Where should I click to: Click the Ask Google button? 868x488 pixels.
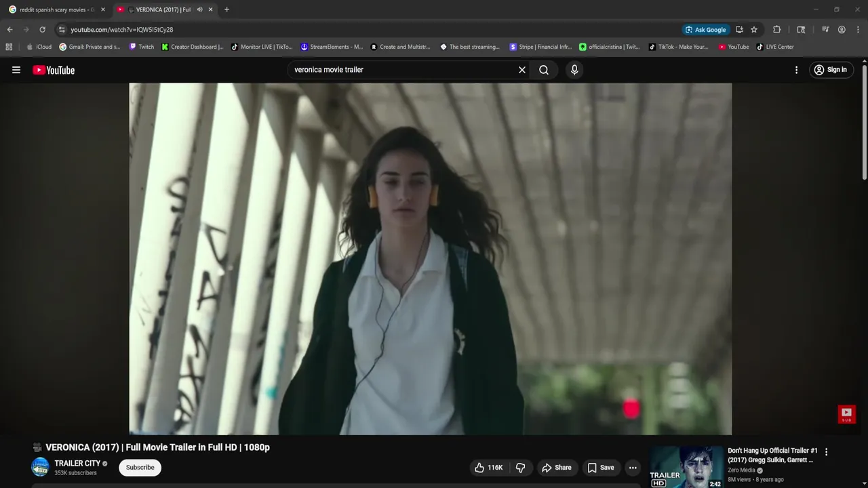coord(705,30)
